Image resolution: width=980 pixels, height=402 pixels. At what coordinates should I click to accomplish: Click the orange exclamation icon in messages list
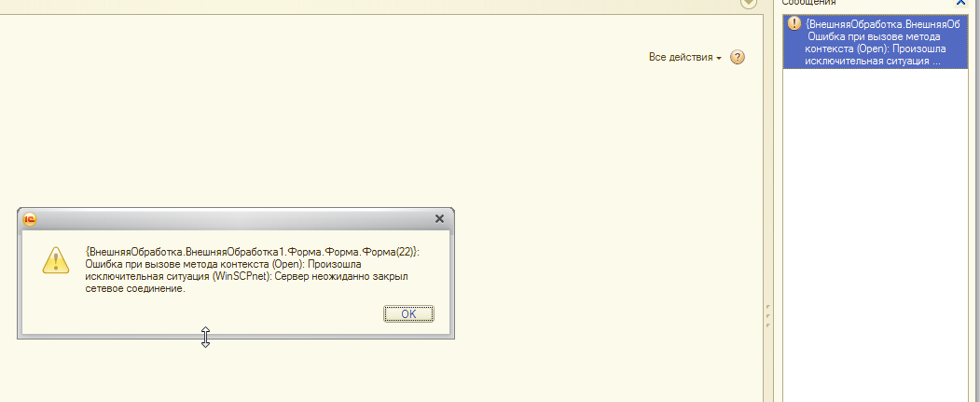794,23
